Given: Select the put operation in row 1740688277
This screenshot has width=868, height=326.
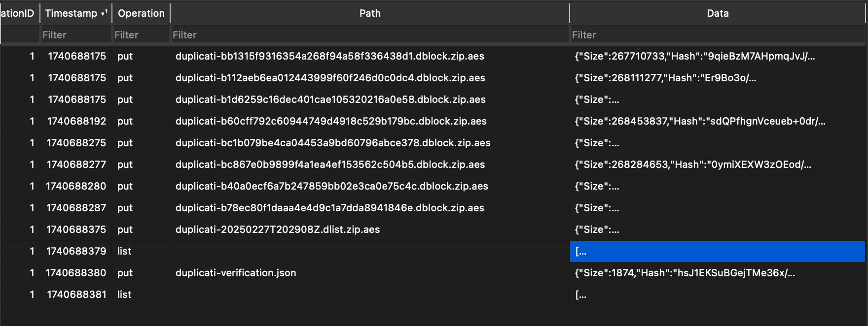Looking at the screenshot, I should coord(125,165).
